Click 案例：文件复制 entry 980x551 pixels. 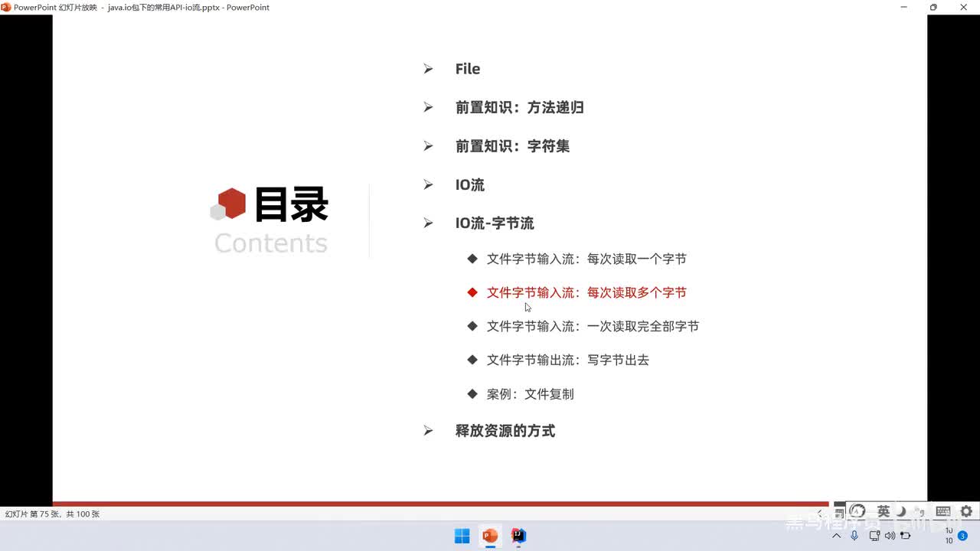[x=531, y=394]
